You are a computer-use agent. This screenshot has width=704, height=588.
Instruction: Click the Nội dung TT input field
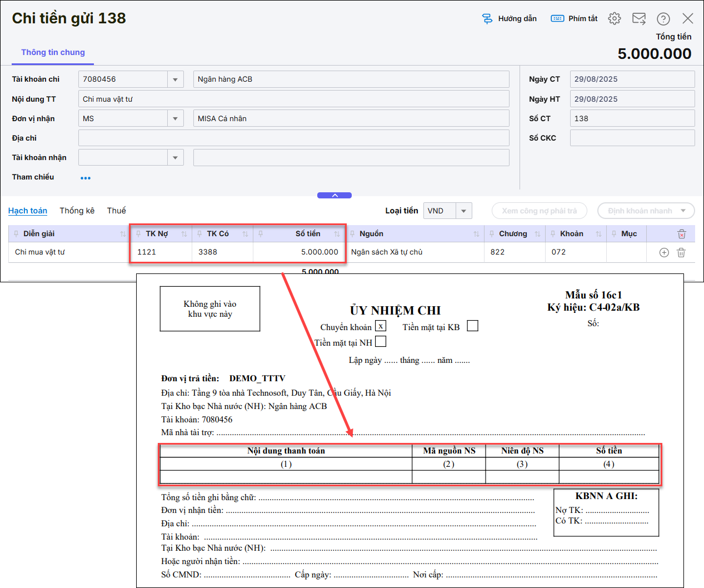(293, 99)
